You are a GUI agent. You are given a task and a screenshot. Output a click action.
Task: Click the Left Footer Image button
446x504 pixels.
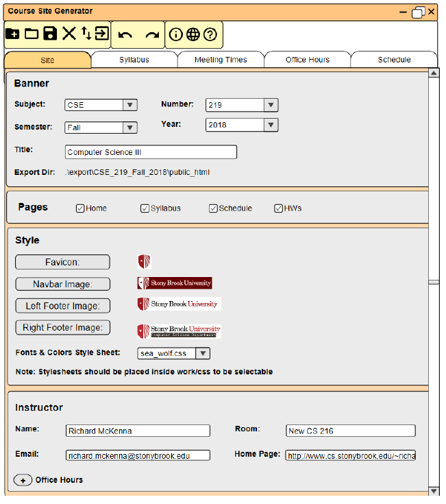[x=62, y=306]
